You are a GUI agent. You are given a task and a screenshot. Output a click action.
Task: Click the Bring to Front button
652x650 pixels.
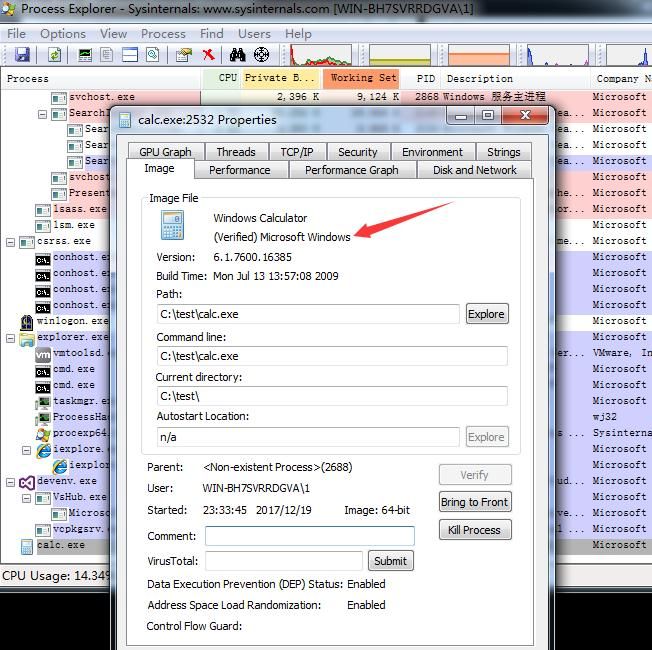tap(475, 502)
